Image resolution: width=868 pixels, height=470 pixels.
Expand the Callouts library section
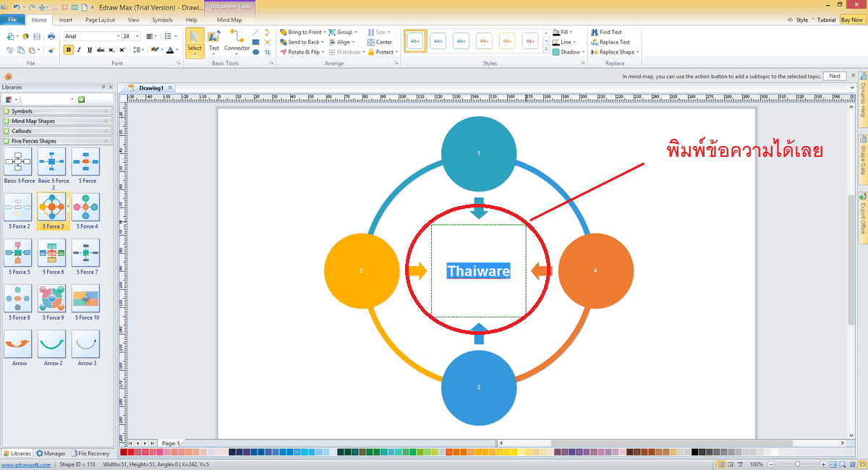click(58, 131)
